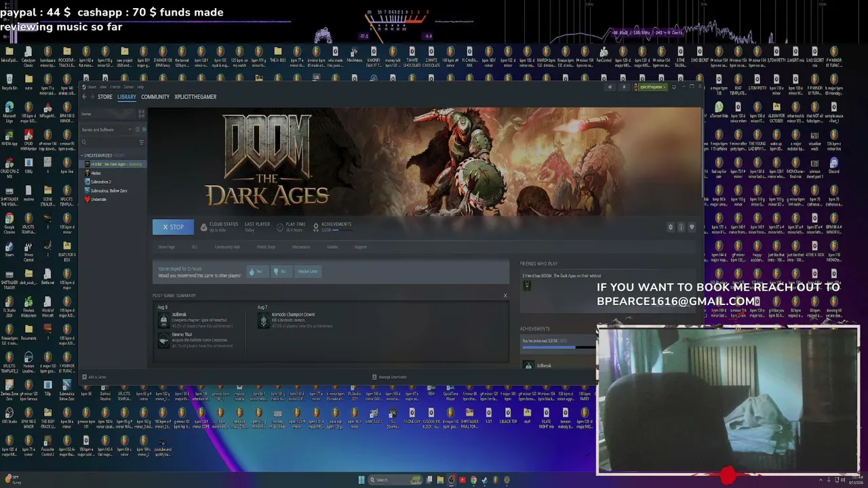The height and width of the screenshot is (488, 868).
Task: Open Manage Downloads at the bottom
Action: click(x=390, y=377)
